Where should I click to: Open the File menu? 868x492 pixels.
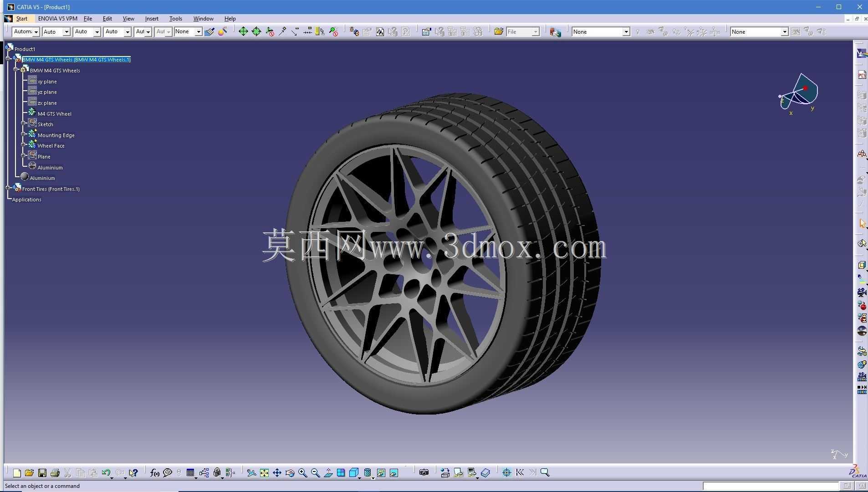pyautogui.click(x=88, y=19)
